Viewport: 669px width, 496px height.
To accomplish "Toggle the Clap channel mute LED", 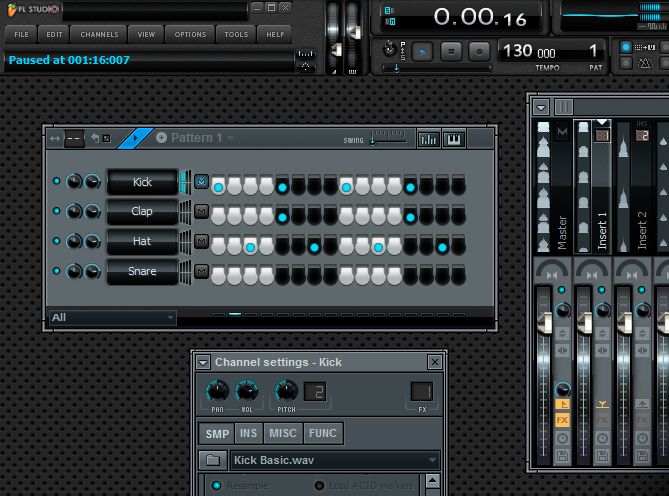I will tap(56, 211).
